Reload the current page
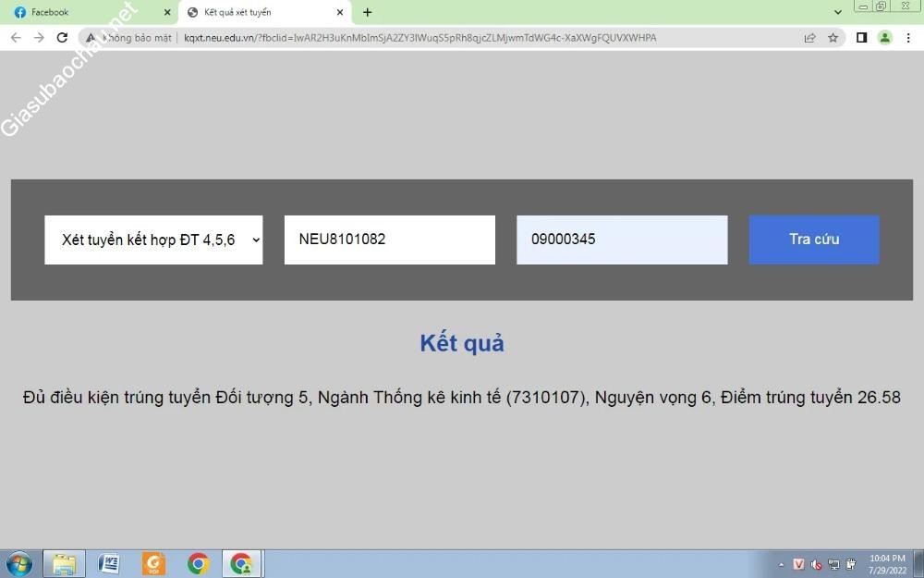This screenshot has height=578, width=924. [62, 38]
